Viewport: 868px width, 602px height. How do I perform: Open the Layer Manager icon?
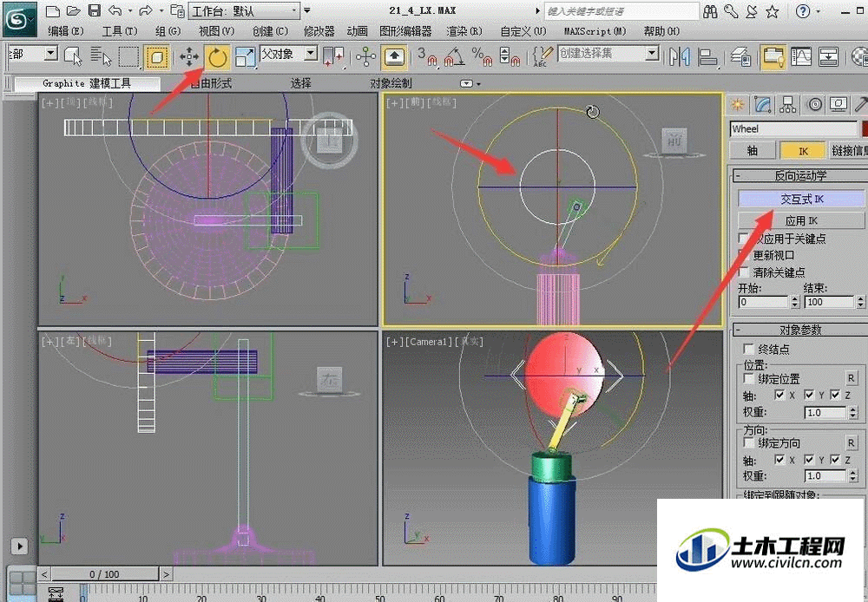(740, 56)
